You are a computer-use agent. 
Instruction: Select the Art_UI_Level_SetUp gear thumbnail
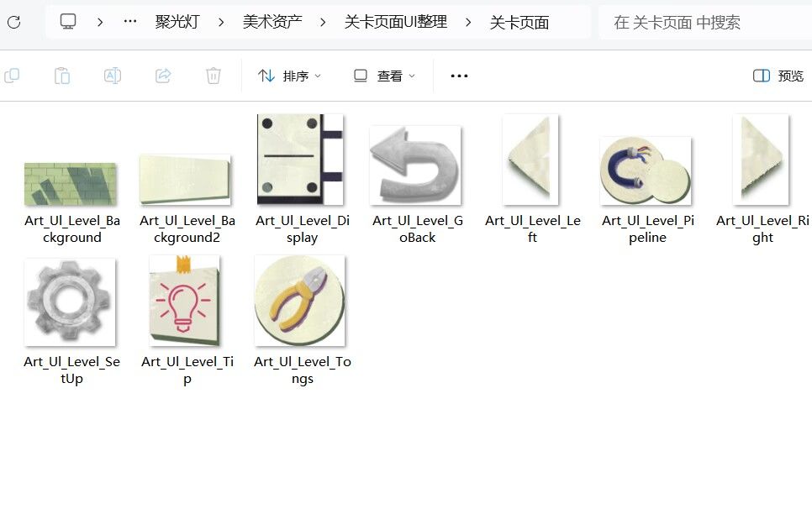[x=70, y=302]
